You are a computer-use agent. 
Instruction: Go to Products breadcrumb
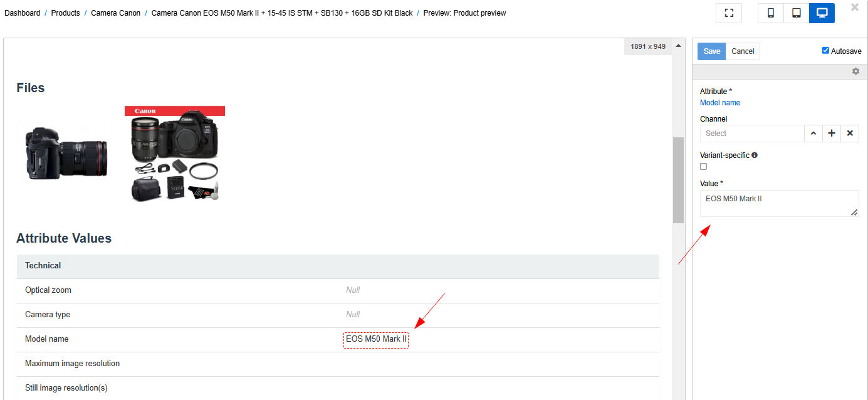(x=65, y=13)
